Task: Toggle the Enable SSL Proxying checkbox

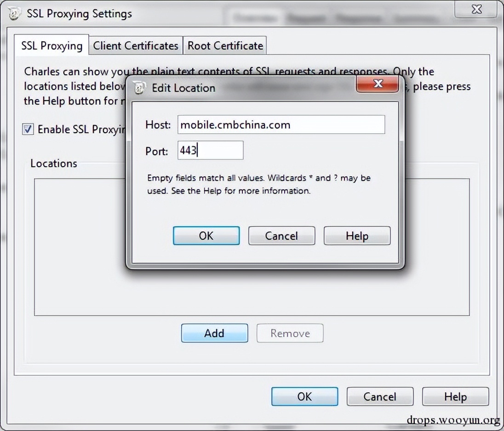Action: coord(29,130)
